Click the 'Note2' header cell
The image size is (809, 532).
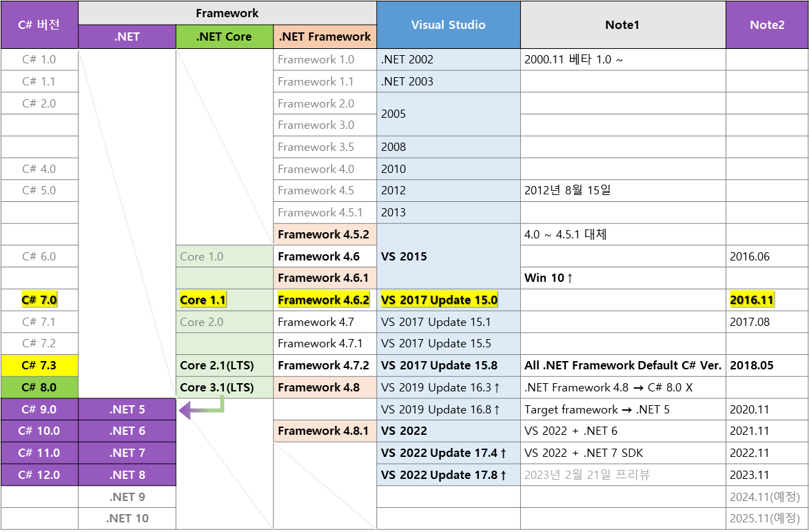767,25
